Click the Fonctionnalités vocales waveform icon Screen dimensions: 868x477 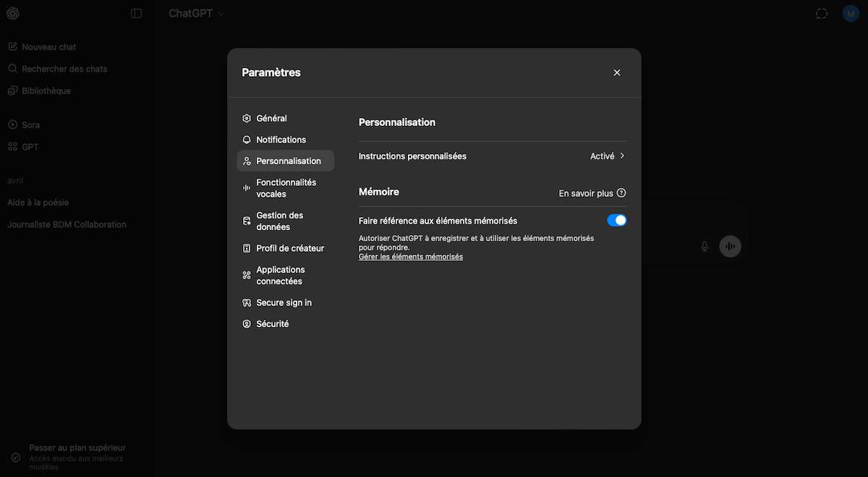coord(247,188)
